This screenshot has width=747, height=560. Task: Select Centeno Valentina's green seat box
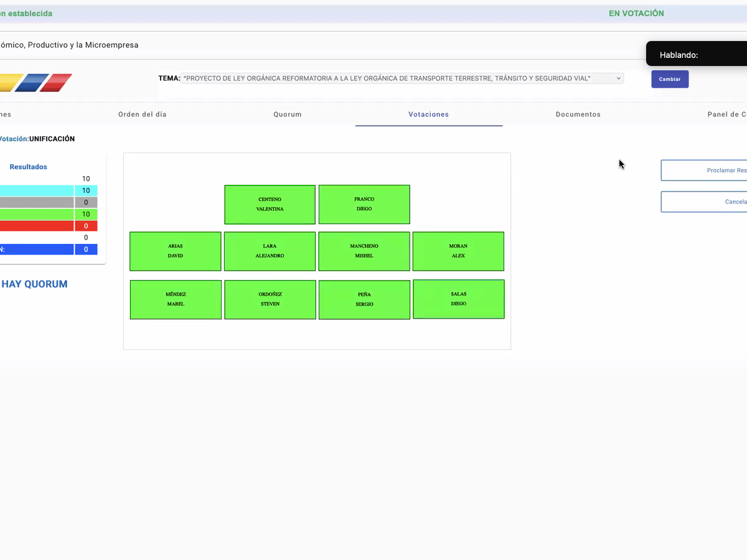click(x=270, y=204)
